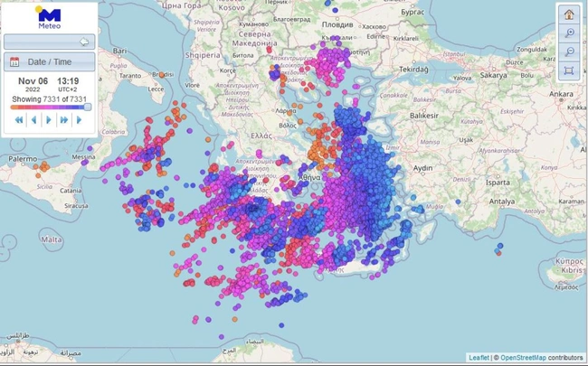The height and width of the screenshot is (366, 588).
Task: Jump to first frame with double-left arrows
Action: pos(18,119)
